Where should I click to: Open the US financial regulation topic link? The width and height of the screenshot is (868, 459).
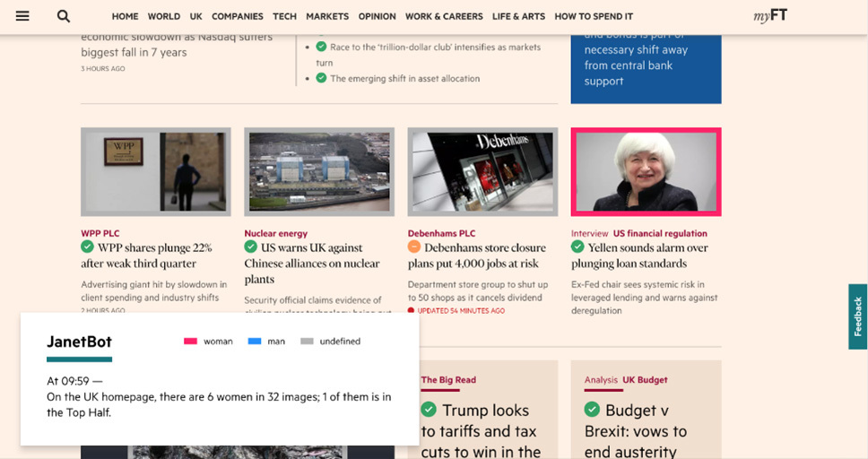pos(660,233)
